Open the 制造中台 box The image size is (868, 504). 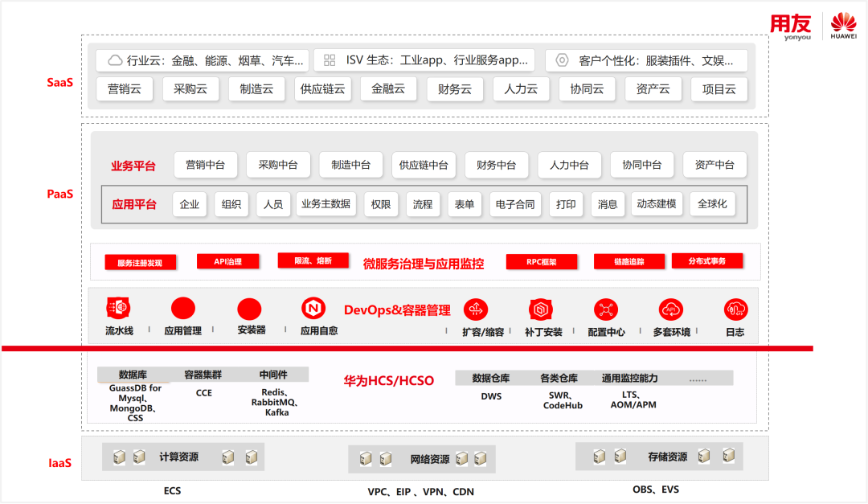[351, 165]
